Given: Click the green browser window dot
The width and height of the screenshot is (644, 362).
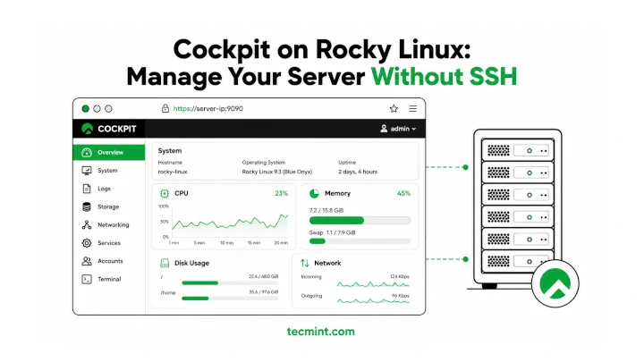Looking at the screenshot, I should click(x=86, y=109).
